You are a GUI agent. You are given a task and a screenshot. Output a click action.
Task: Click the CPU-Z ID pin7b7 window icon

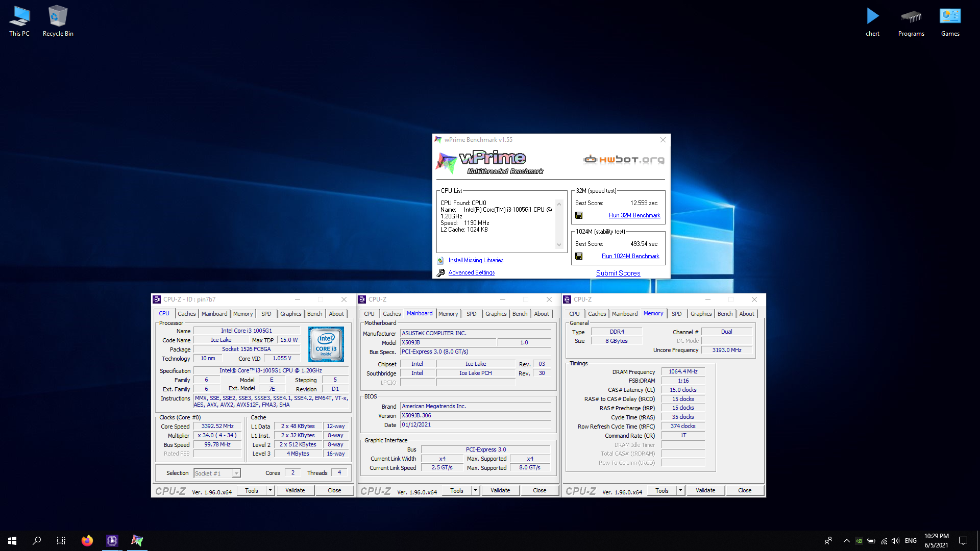(157, 299)
